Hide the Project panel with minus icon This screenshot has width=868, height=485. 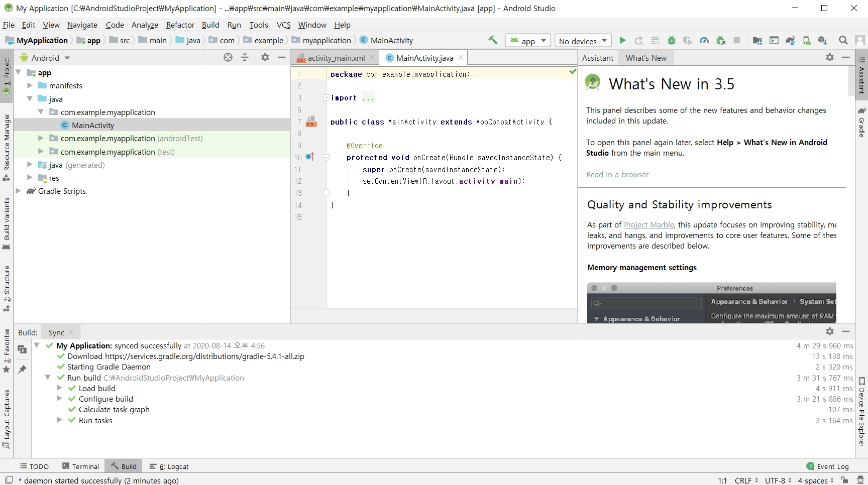282,57
